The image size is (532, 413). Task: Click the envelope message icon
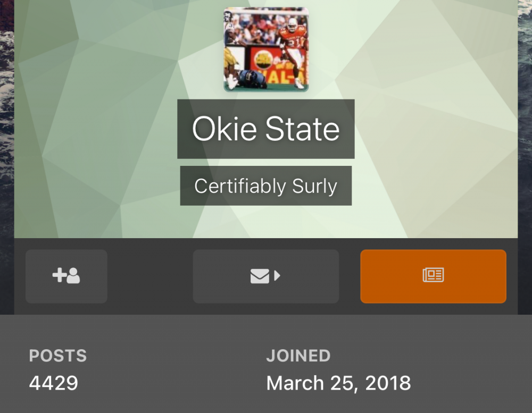pyautogui.click(x=260, y=276)
